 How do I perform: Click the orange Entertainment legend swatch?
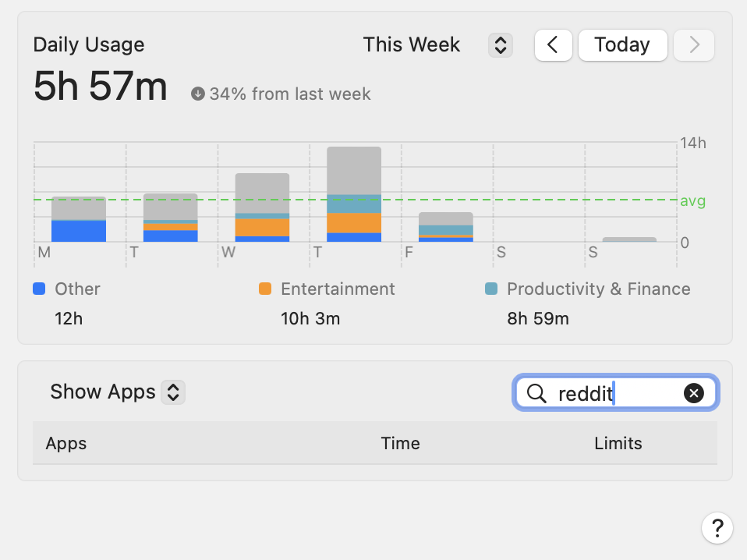pyautogui.click(x=265, y=289)
